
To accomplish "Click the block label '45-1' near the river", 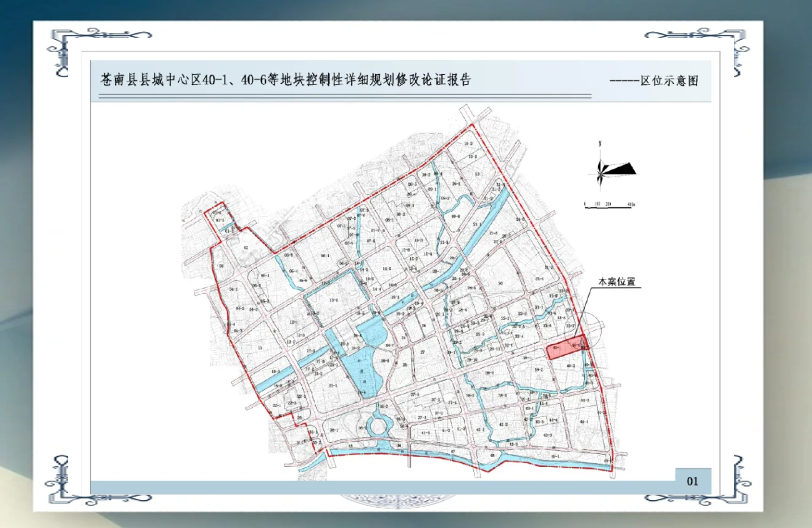I will (555, 457).
